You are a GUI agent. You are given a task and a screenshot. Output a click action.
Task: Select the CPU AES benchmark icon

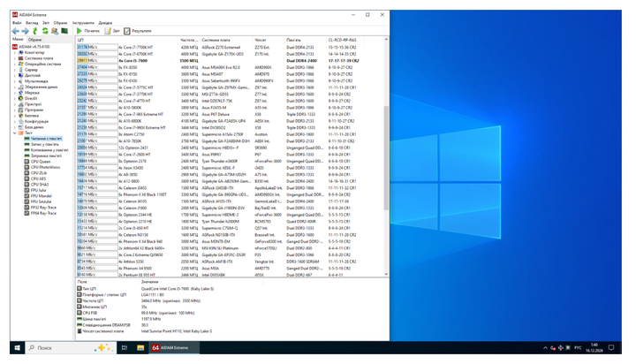(x=26, y=178)
